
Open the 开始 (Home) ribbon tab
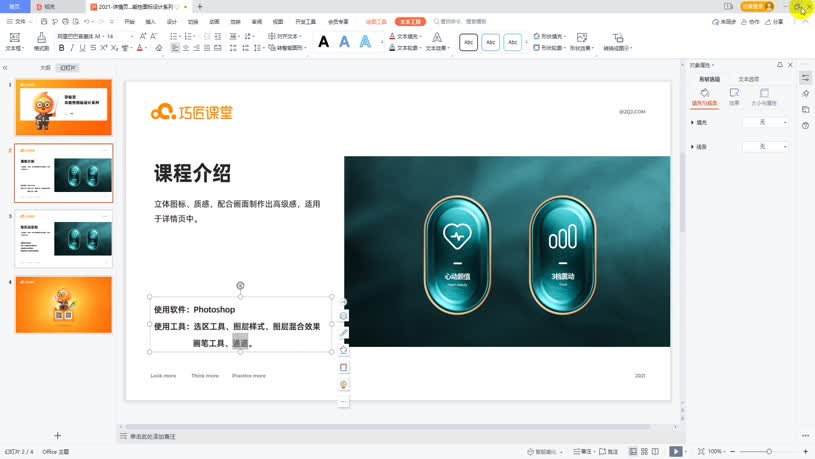click(129, 22)
